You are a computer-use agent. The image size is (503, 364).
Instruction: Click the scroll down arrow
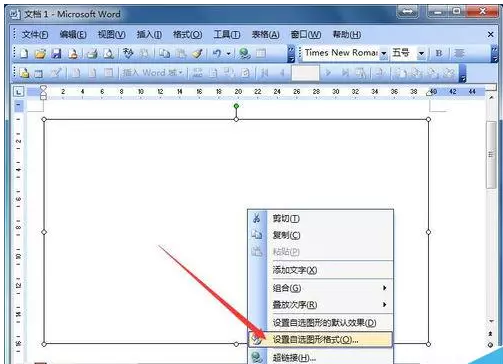pyautogui.click(x=491, y=321)
